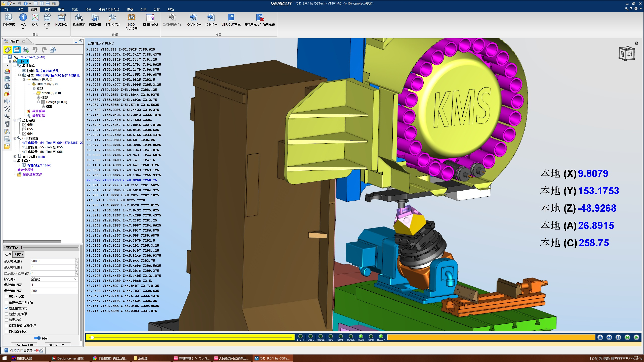Click the home view icon in the viewport
The image size is (644, 362).
pos(637,43)
